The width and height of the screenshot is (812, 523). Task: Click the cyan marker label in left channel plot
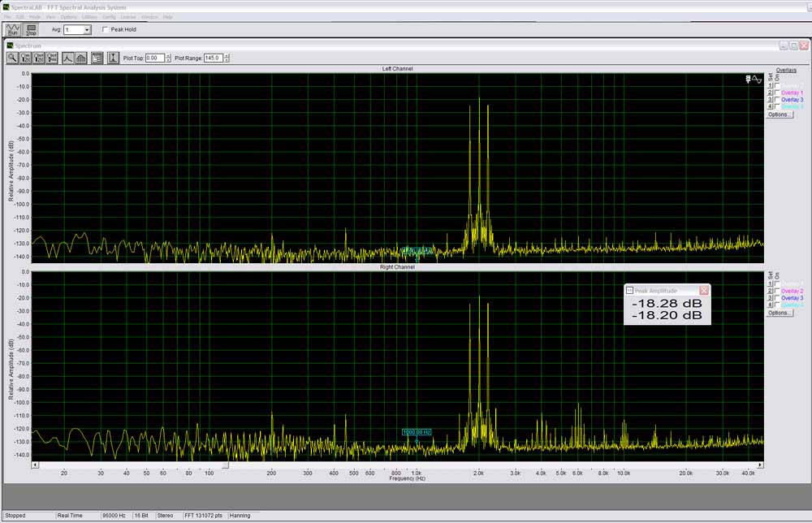click(x=417, y=251)
